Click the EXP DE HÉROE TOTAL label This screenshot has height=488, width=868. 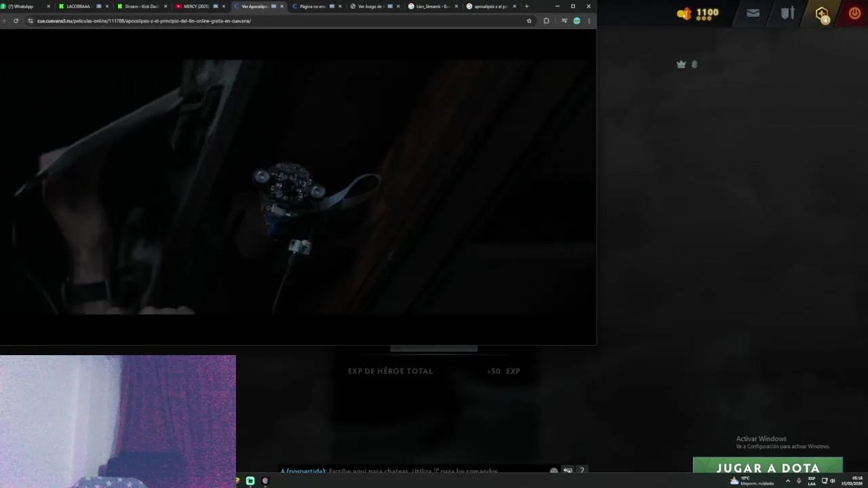coord(390,371)
